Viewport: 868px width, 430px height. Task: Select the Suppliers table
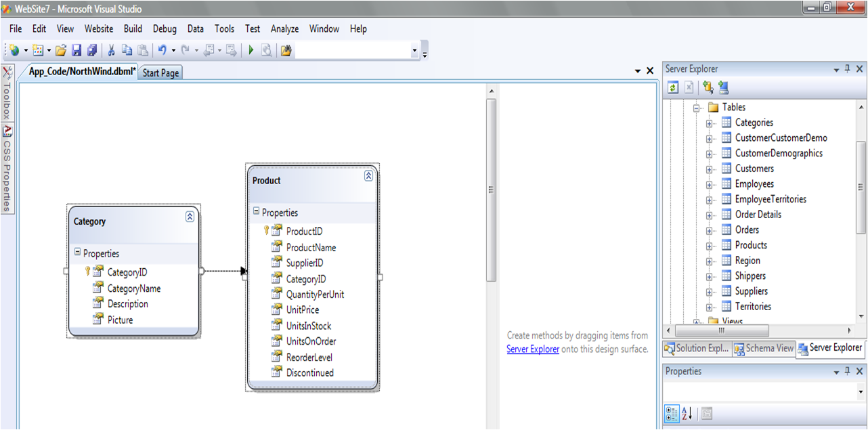(752, 291)
